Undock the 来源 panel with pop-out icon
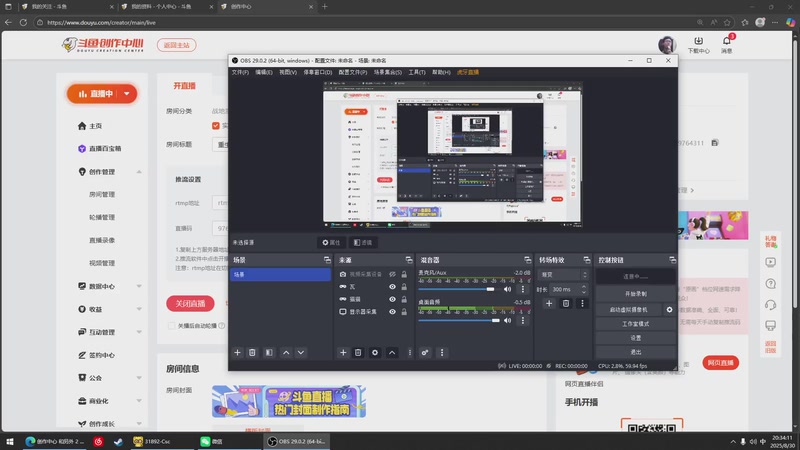 (409, 260)
